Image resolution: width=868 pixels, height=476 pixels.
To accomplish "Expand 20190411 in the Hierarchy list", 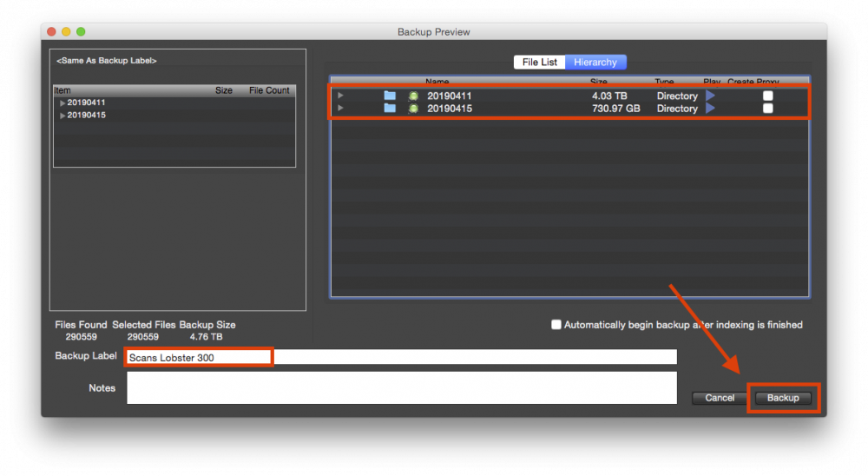I will [340, 96].
